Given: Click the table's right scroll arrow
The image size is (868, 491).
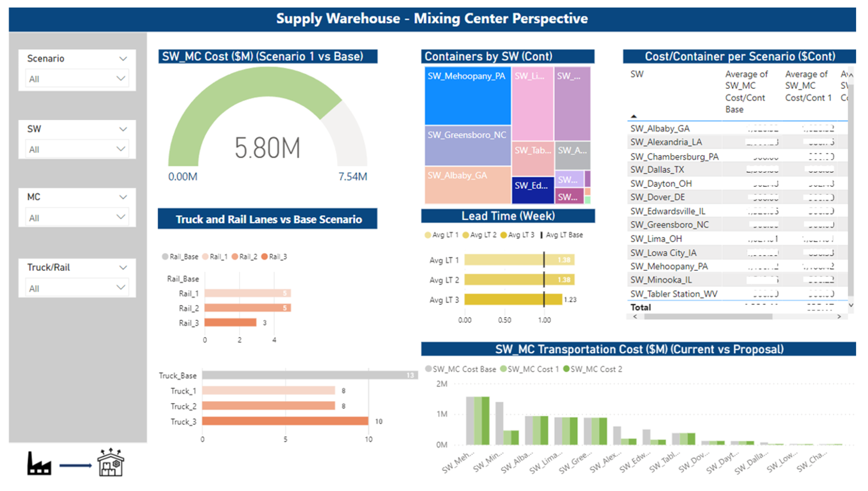Looking at the screenshot, I should point(839,317).
